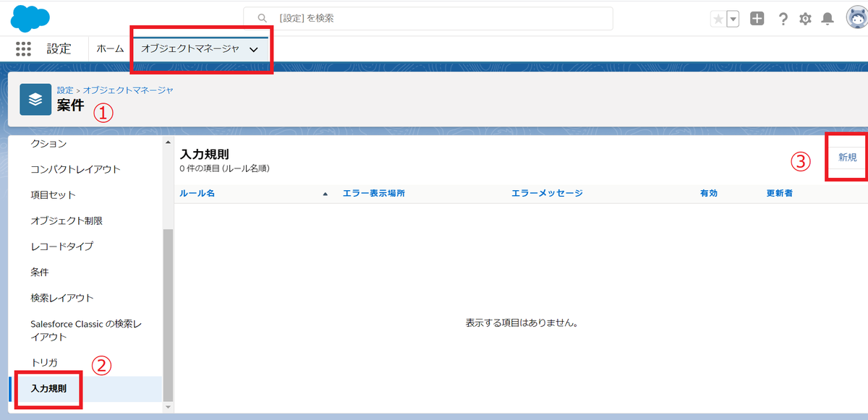Follow the オブジェクトマネージャ breadcrumb link
868x420 pixels.
pos(128,90)
